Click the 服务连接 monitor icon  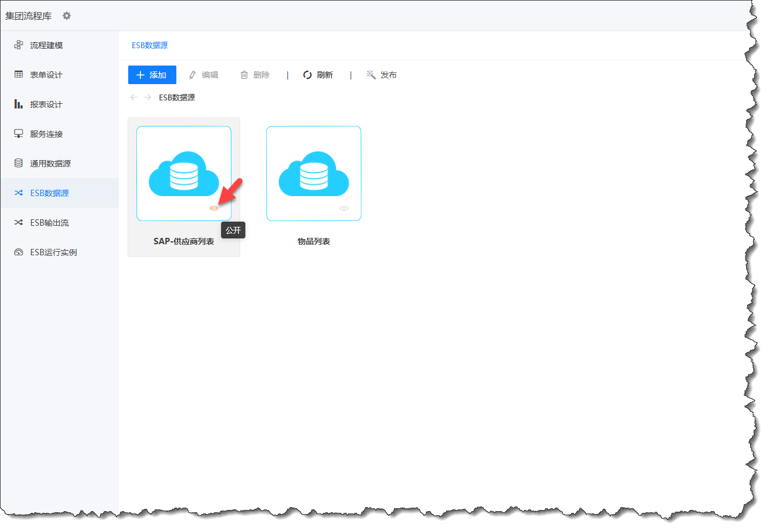19,134
